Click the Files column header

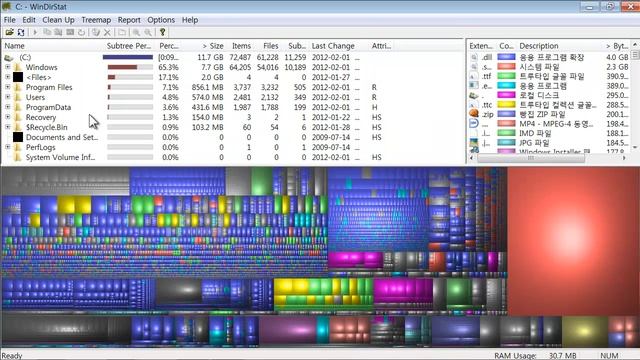267,46
